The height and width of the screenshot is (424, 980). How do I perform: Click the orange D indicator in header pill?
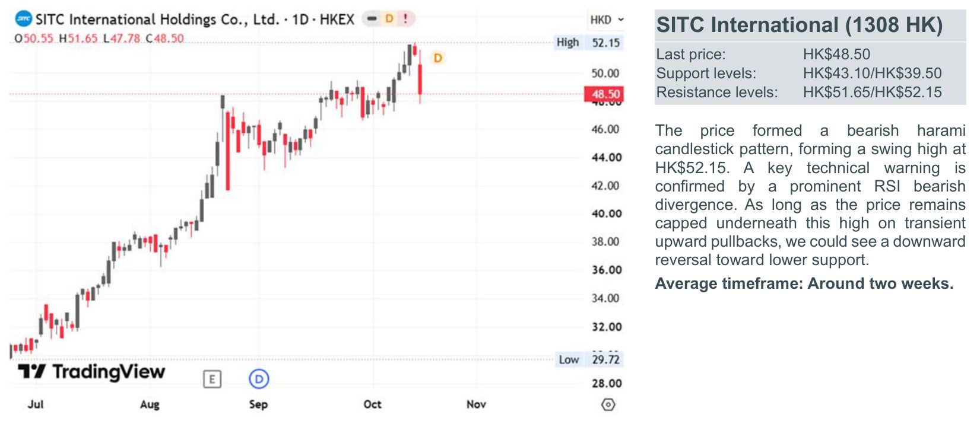pos(389,19)
